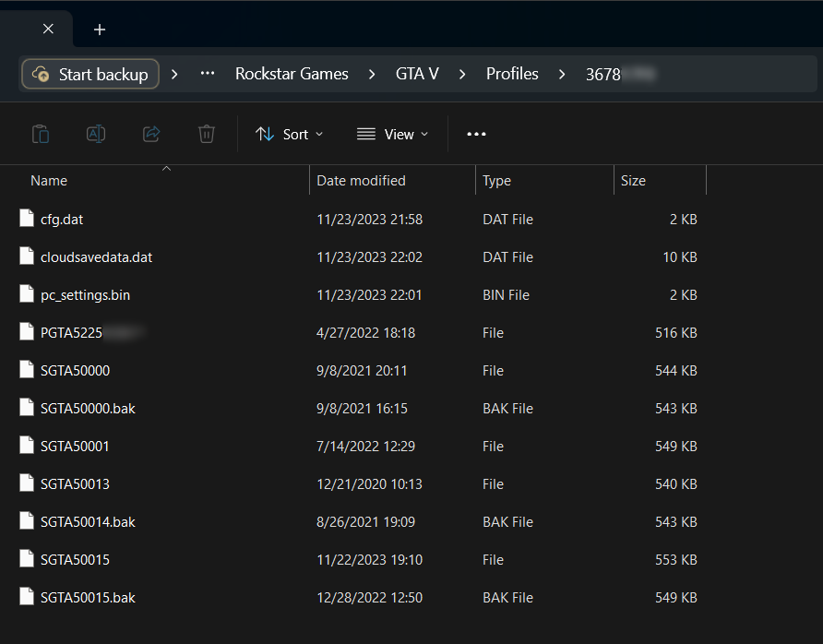Select the SGTA50015.bak file row
Viewport: 823px width, 644px height.
coord(88,597)
